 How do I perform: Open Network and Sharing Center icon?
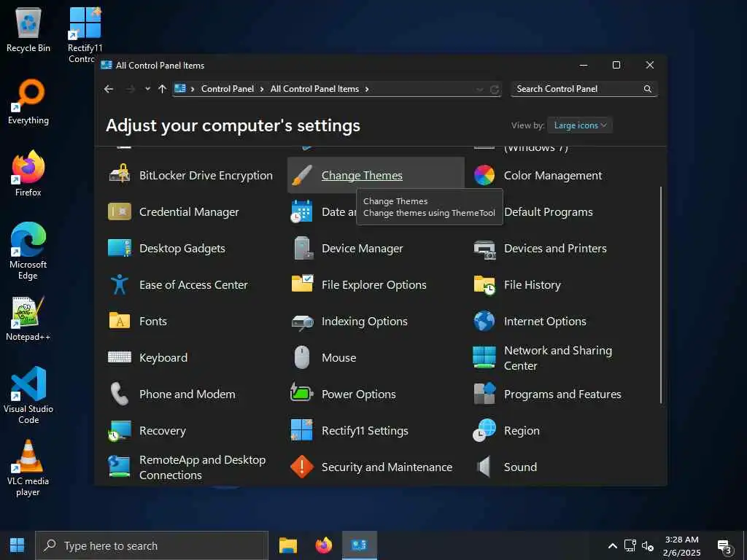484,357
